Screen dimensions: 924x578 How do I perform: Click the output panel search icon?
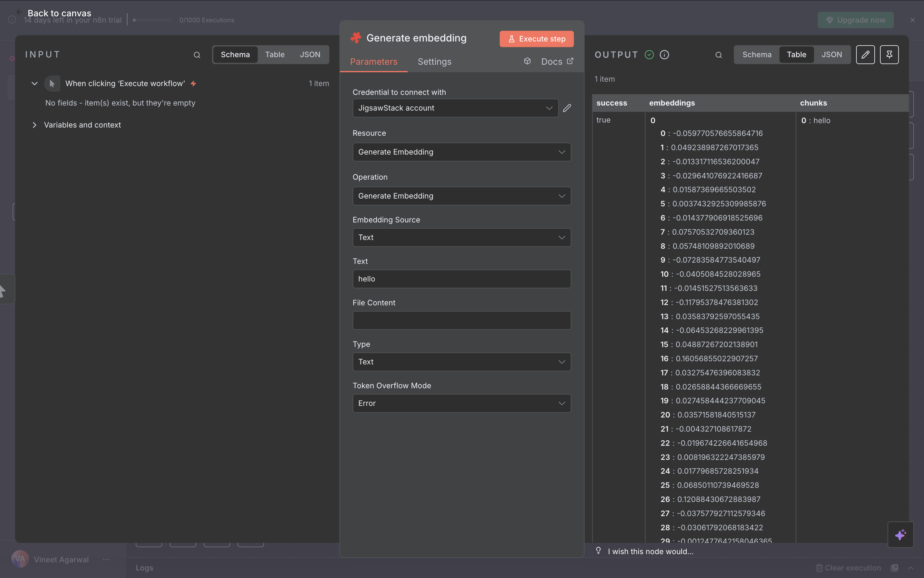718,55
